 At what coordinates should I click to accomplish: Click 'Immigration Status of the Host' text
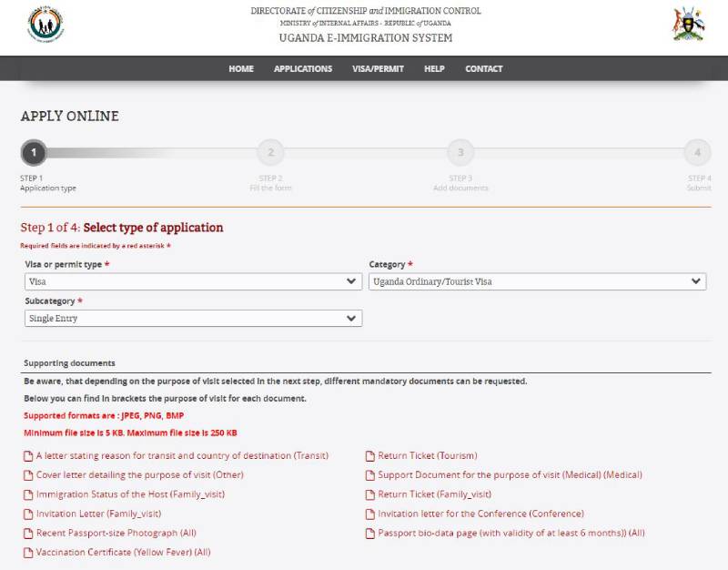(102, 494)
